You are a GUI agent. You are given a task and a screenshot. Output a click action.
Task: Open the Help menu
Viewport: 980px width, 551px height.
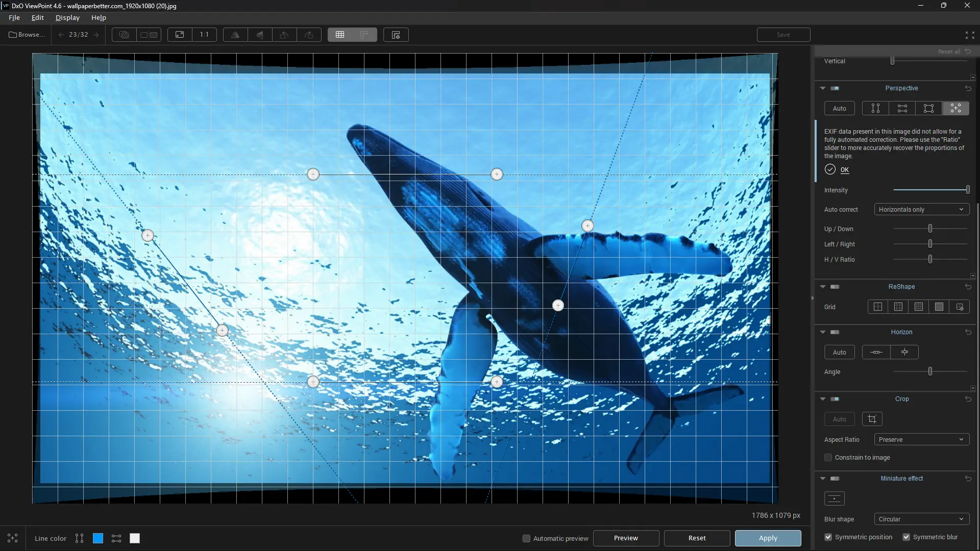point(99,17)
